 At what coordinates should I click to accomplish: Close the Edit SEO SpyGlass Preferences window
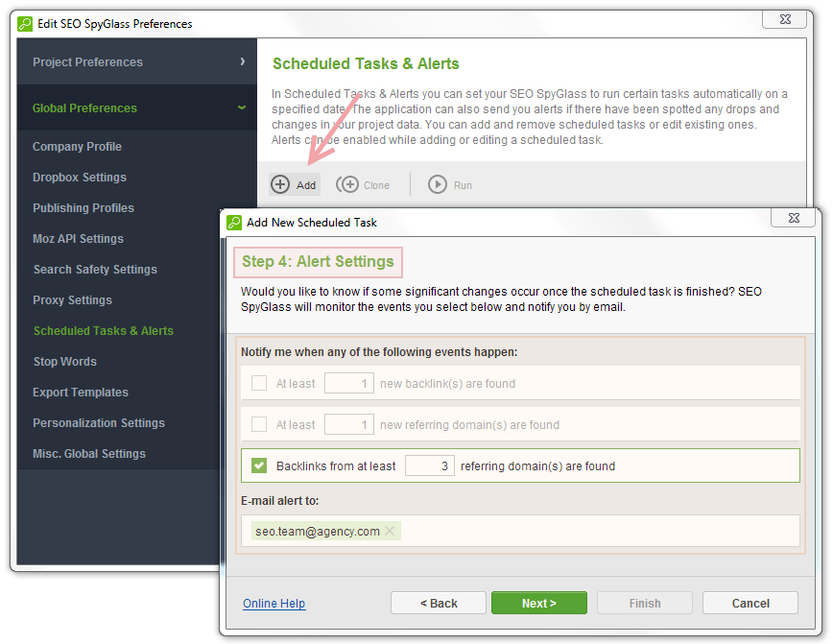[x=785, y=19]
